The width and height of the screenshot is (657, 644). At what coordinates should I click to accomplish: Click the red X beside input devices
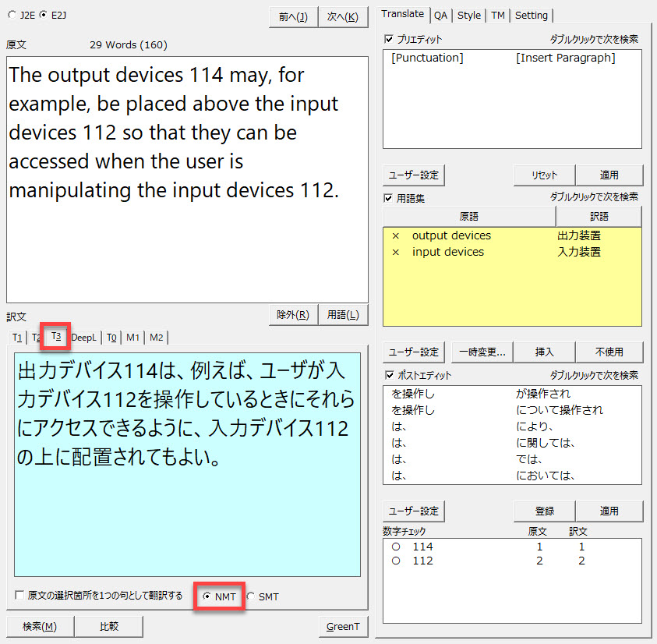click(x=395, y=252)
